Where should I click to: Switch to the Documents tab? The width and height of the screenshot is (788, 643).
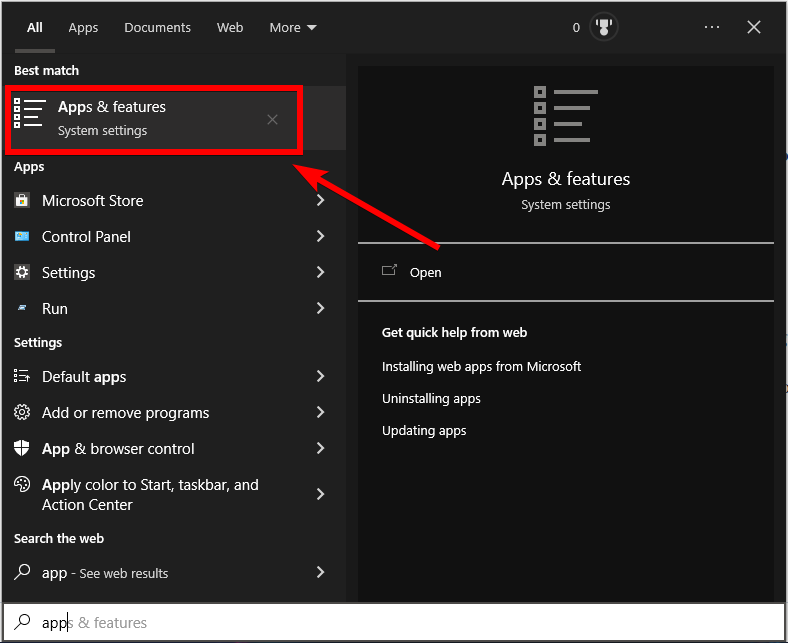pos(157,27)
